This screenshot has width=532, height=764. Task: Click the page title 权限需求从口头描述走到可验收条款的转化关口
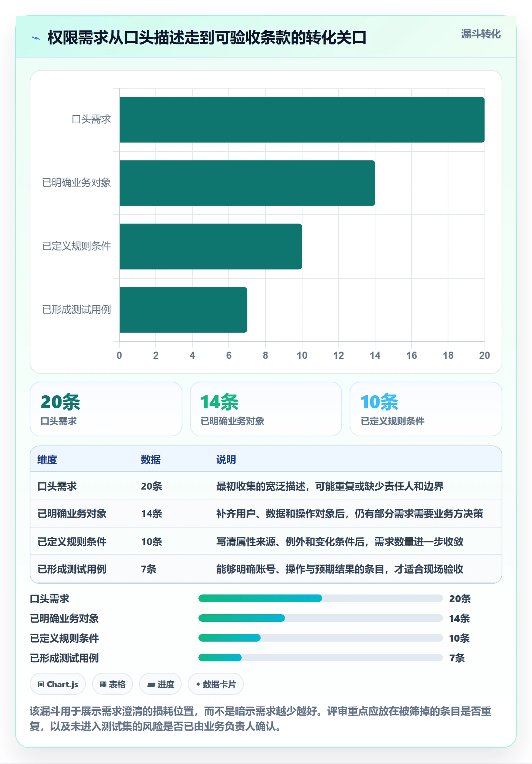[x=207, y=38]
